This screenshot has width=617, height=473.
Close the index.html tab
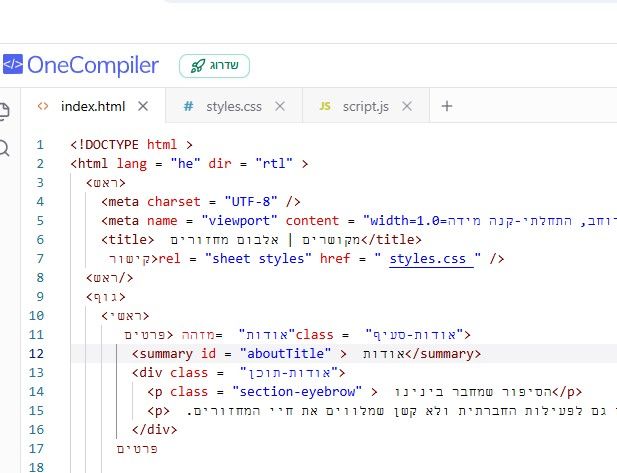click(143, 106)
